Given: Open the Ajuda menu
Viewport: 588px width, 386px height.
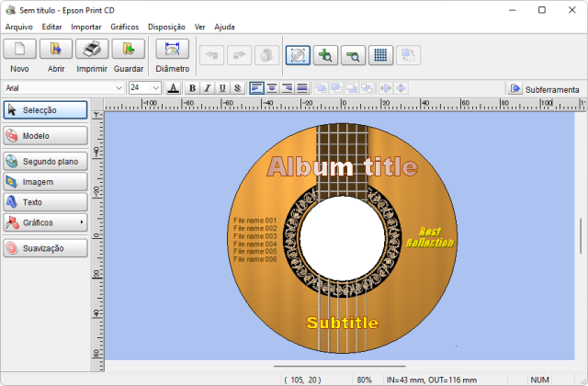Looking at the screenshot, I should tap(224, 27).
